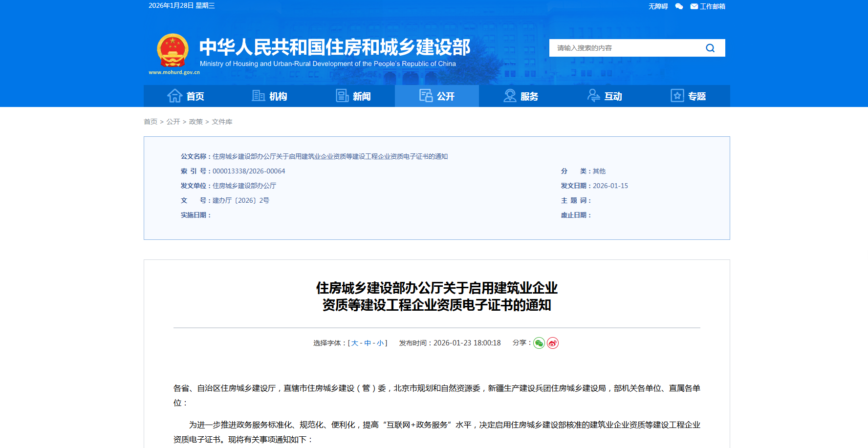Click the envelope icon beside 工作邮箱

tap(694, 6)
